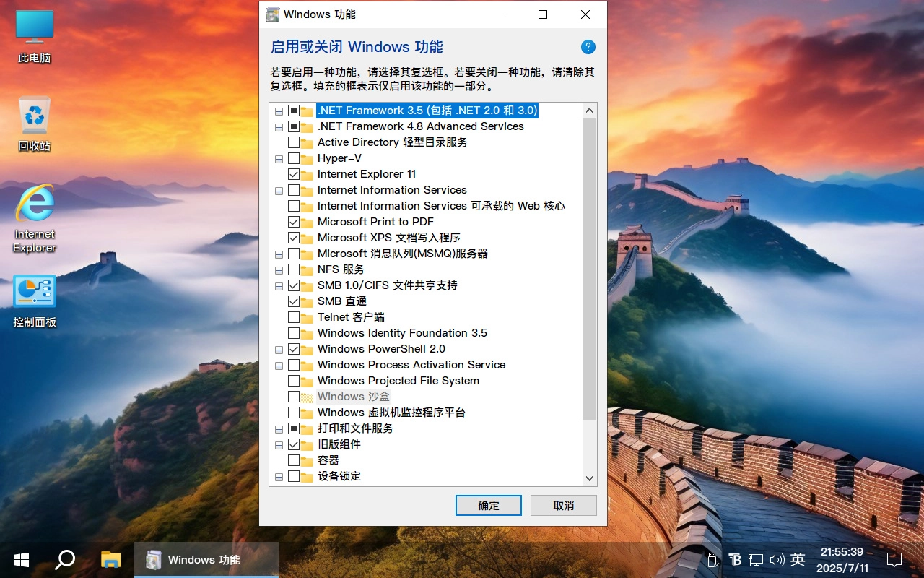Expand the .NET Framework 3.5 node
This screenshot has height=578, width=924.
click(279, 111)
